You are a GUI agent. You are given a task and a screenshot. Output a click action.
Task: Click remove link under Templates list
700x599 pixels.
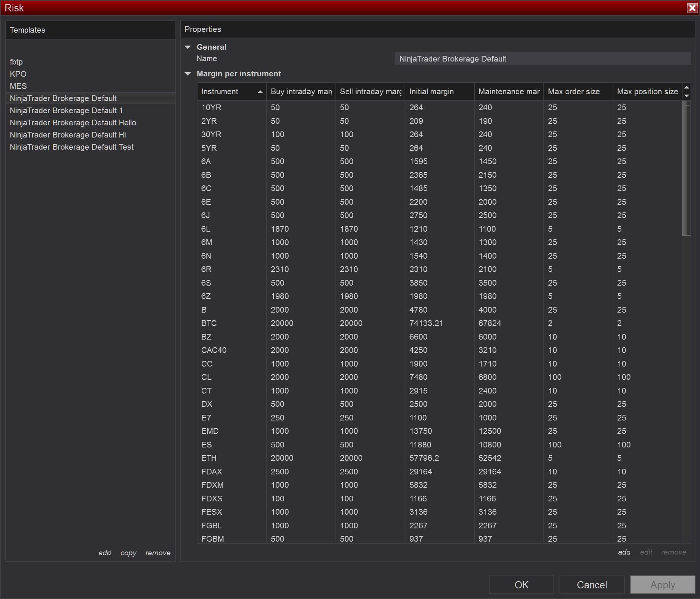158,553
